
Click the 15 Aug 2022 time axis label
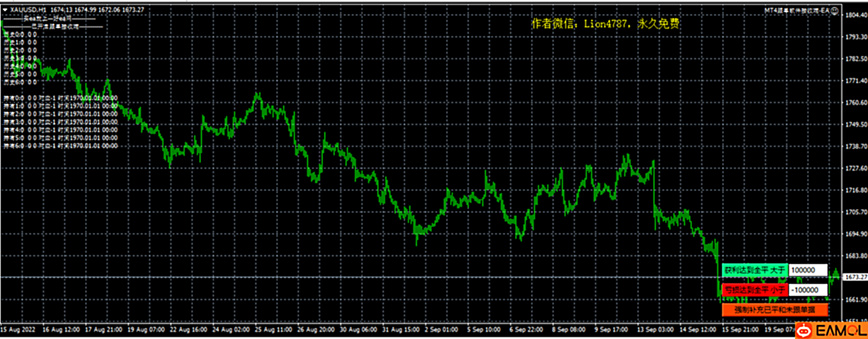click(19, 329)
